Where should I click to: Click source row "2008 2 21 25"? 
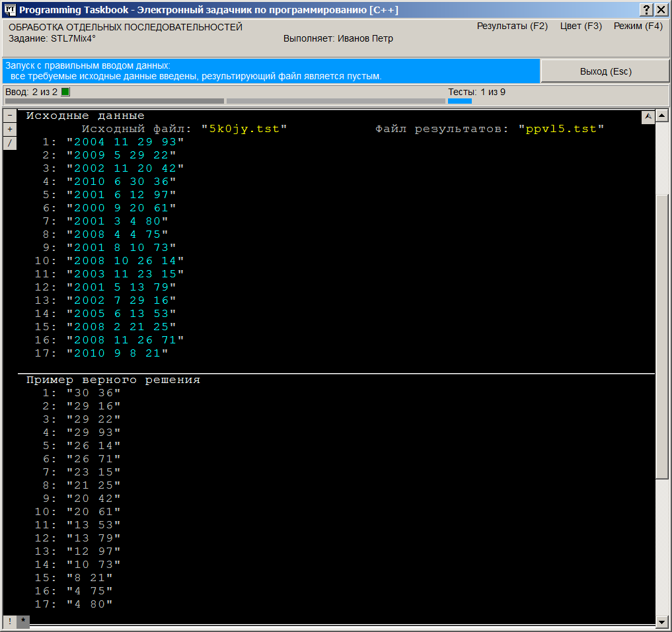(x=122, y=327)
